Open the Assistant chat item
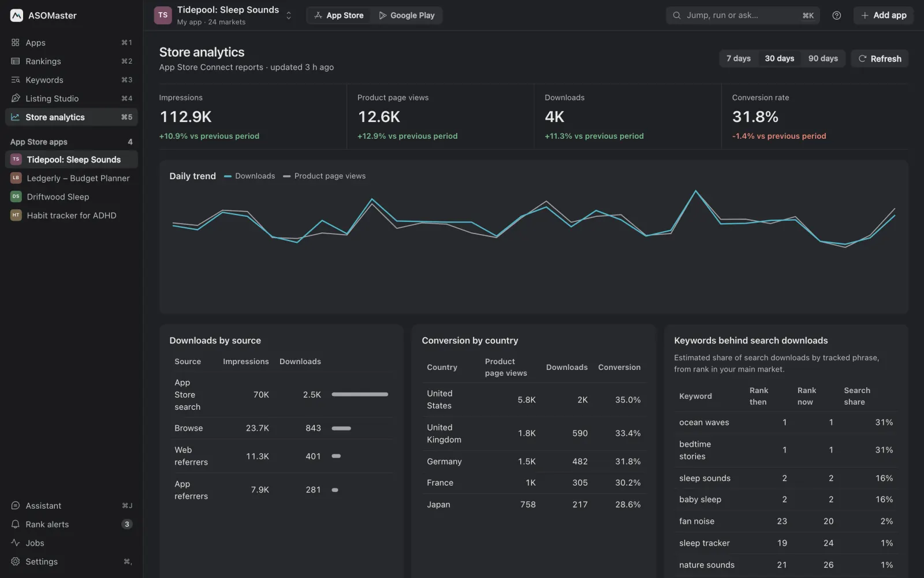 pos(72,506)
